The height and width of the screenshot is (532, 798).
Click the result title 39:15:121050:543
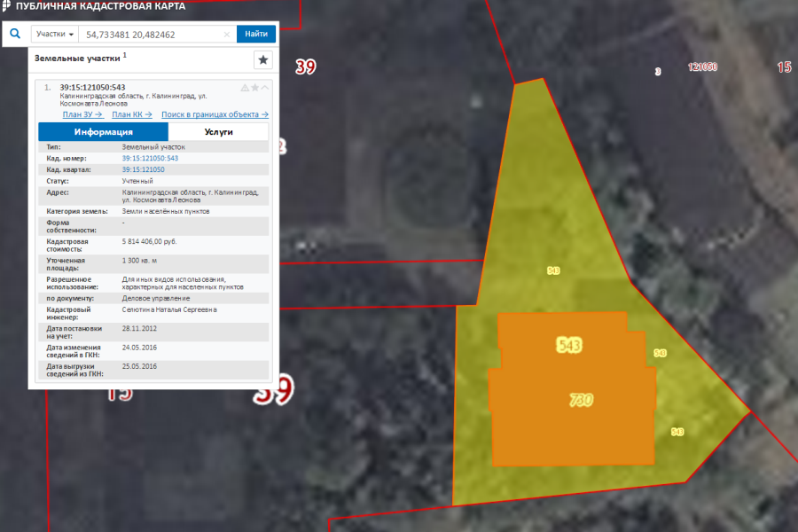pos(92,87)
